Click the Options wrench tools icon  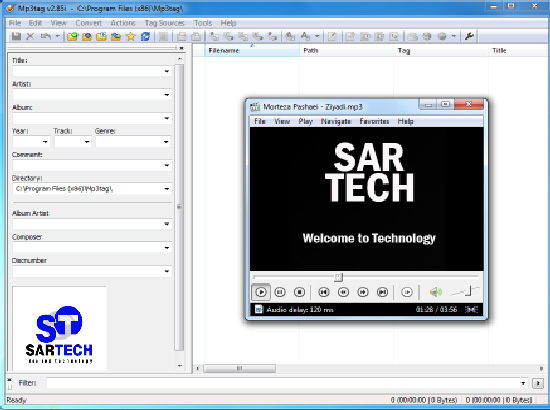click(469, 36)
